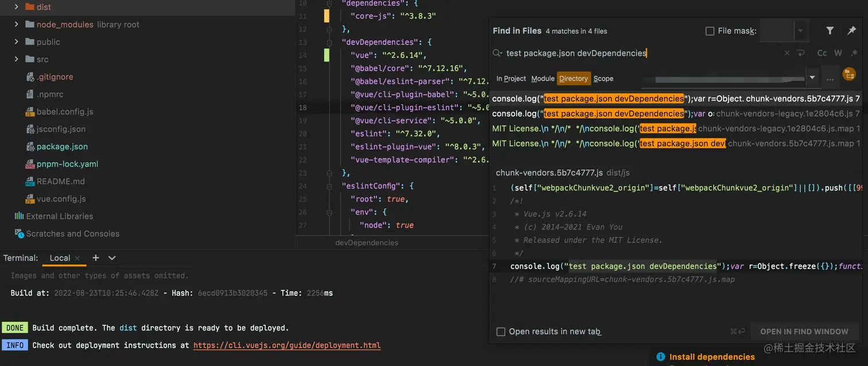
Task: Select package.json in project tree
Action: [62, 147]
